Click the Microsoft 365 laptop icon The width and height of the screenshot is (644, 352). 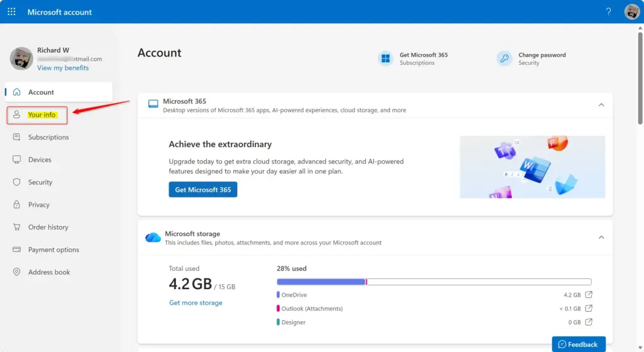tap(153, 104)
